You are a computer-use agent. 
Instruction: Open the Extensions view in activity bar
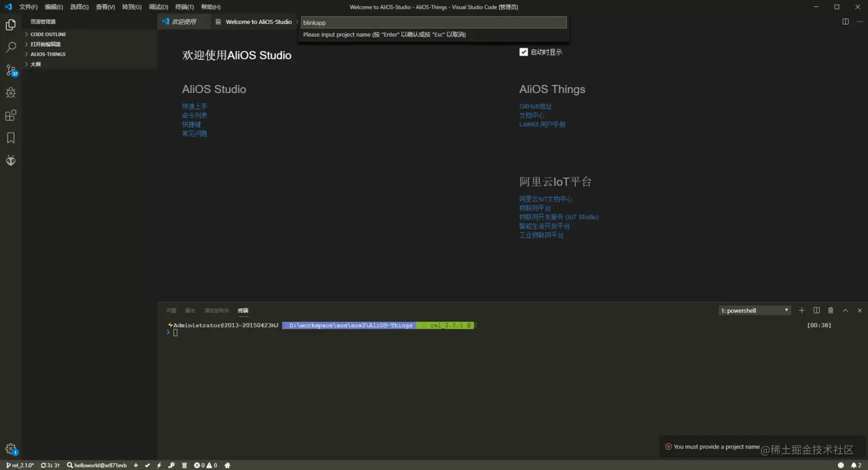click(x=10, y=115)
